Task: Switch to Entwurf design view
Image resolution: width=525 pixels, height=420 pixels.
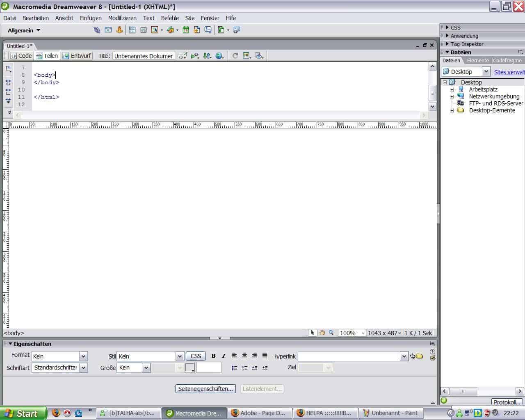Action: (x=77, y=56)
